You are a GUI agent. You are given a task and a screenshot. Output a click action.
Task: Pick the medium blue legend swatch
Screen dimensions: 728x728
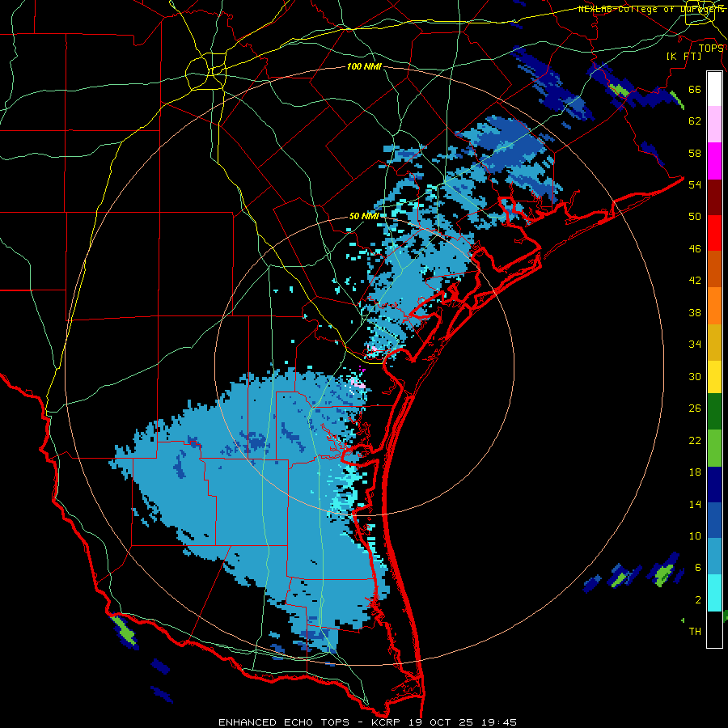[714, 520]
